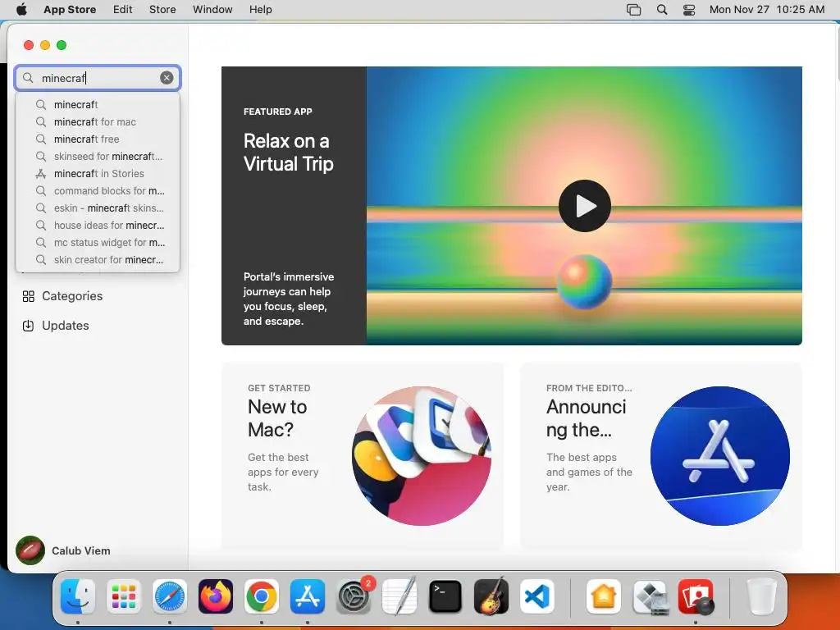Launch Firefox from the Dock
Image resolution: width=840 pixels, height=630 pixels.
pyautogui.click(x=216, y=596)
